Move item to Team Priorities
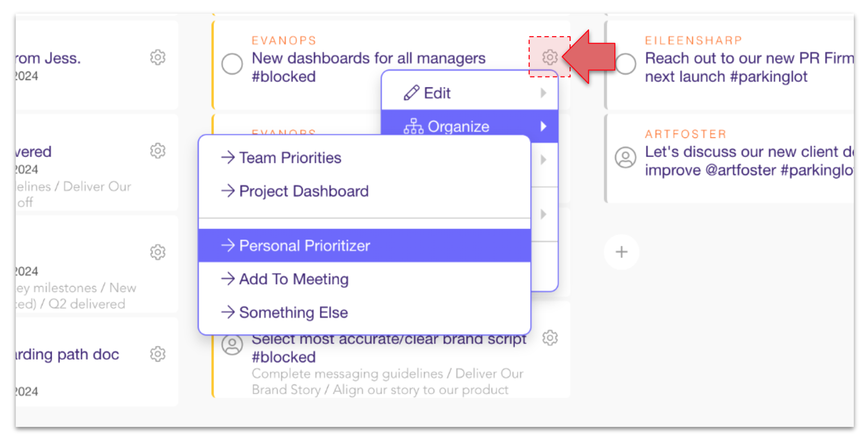Image resolution: width=868 pixels, height=444 pixels. [290, 158]
